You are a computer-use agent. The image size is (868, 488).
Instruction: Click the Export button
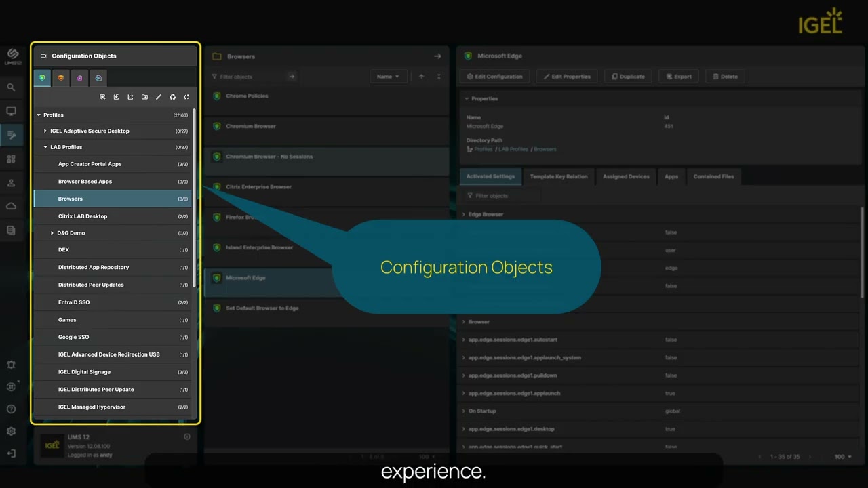click(x=679, y=77)
